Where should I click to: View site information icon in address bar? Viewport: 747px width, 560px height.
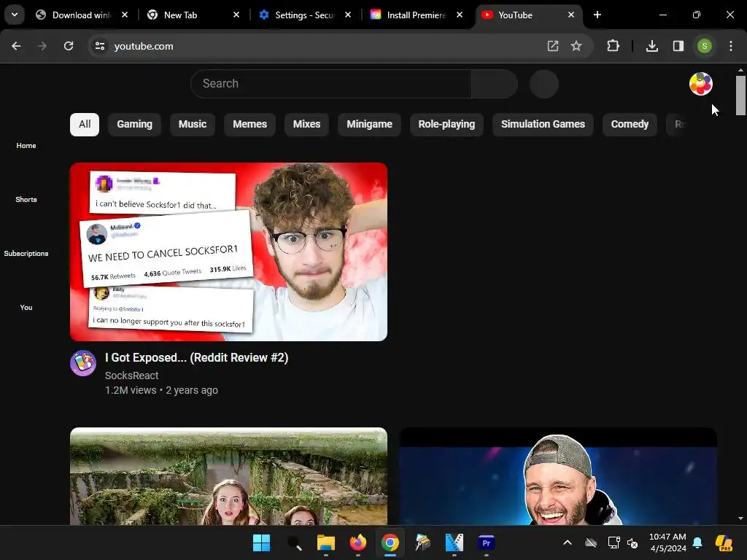[x=100, y=46]
